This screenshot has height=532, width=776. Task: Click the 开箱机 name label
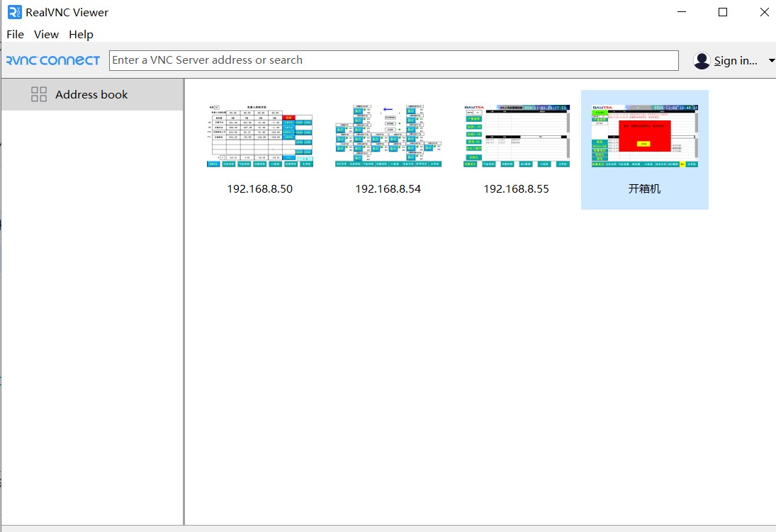tap(644, 189)
